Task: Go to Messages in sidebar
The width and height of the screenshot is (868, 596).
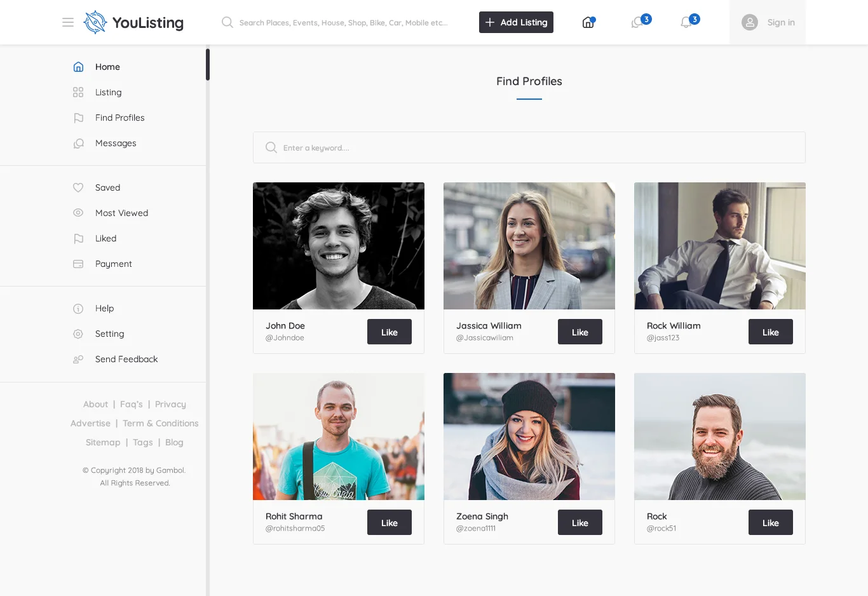Action: pos(116,143)
